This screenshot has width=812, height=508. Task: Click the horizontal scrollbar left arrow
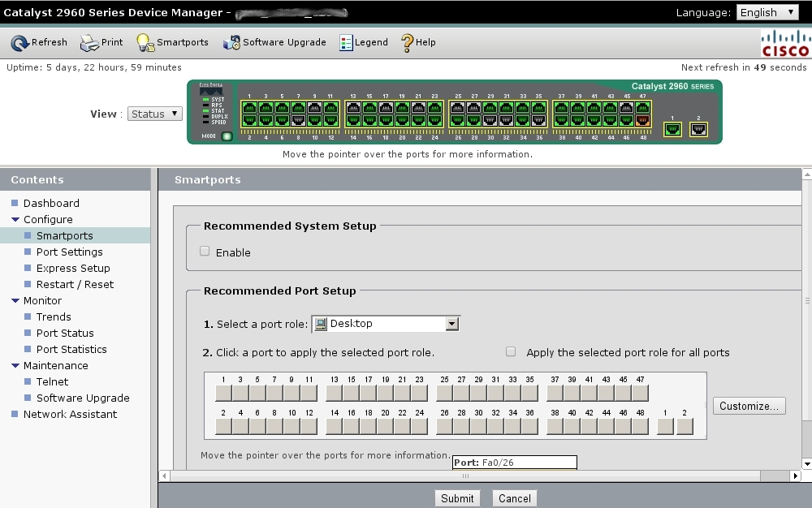[164, 476]
